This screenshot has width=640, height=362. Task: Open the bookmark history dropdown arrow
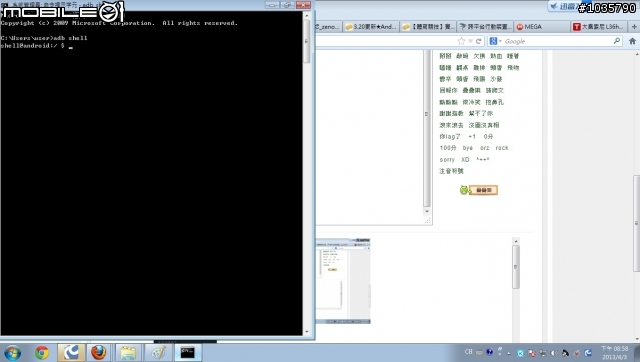(470, 41)
